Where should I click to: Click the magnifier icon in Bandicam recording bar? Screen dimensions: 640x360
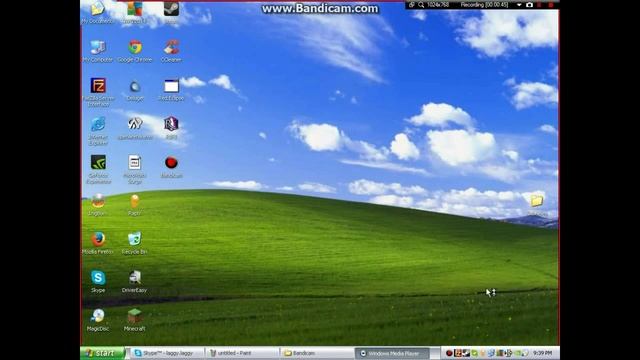(x=421, y=5)
